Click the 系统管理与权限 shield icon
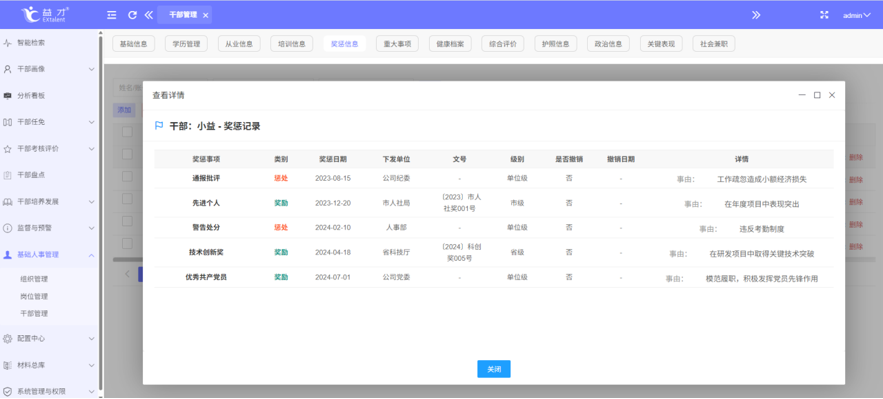Viewport: 883px width, 399px height. point(7,391)
